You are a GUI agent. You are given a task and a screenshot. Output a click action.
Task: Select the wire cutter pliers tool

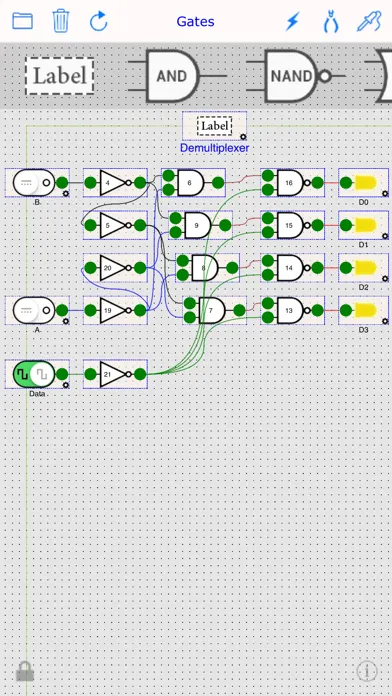click(x=331, y=21)
